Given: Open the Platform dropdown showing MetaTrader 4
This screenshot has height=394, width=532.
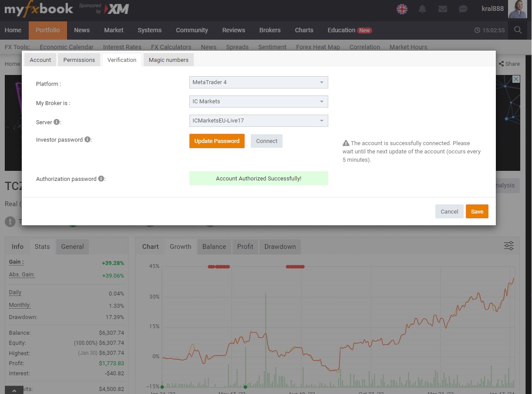Looking at the screenshot, I should point(259,82).
